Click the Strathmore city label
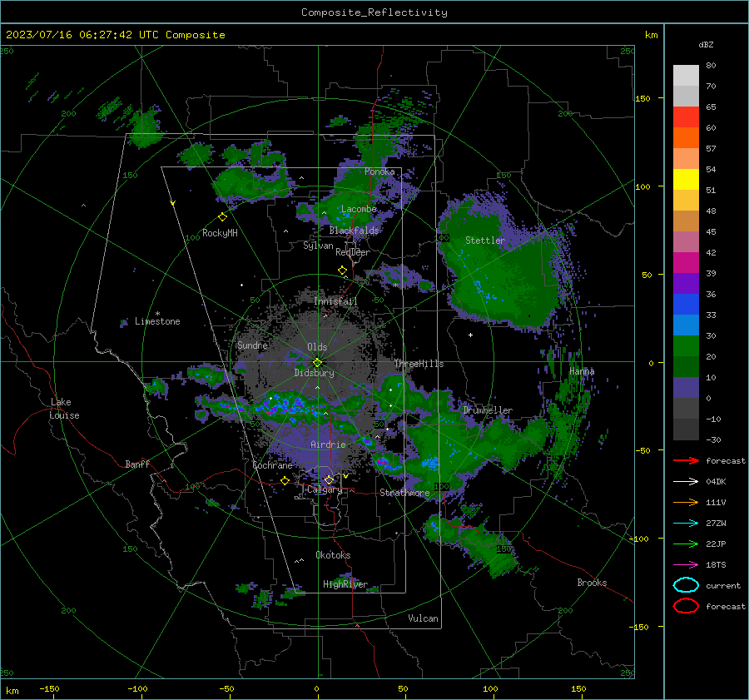 click(404, 493)
